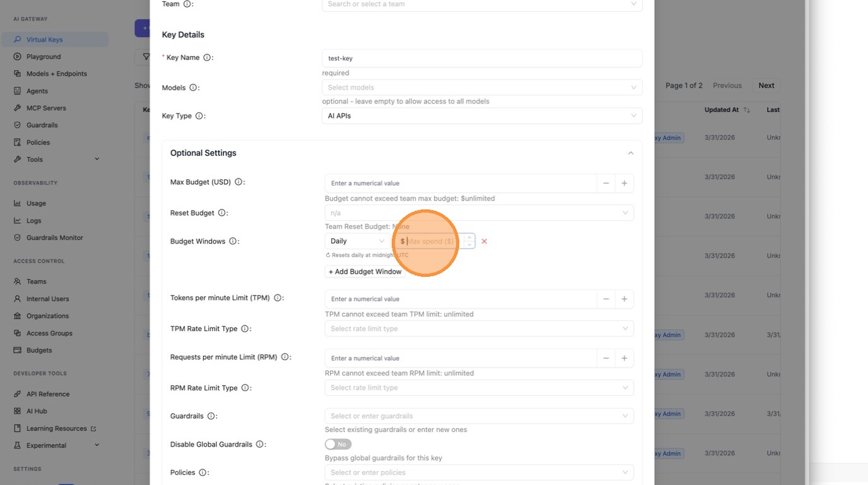Click the Logs sidebar icon

pos(18,221)
